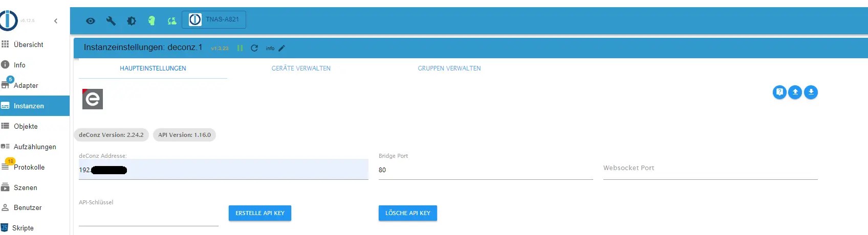The width and height of the screenshot is (868, 235).
Task: Click the Übersicht grid icon
Action: click(x=5, y=44)
